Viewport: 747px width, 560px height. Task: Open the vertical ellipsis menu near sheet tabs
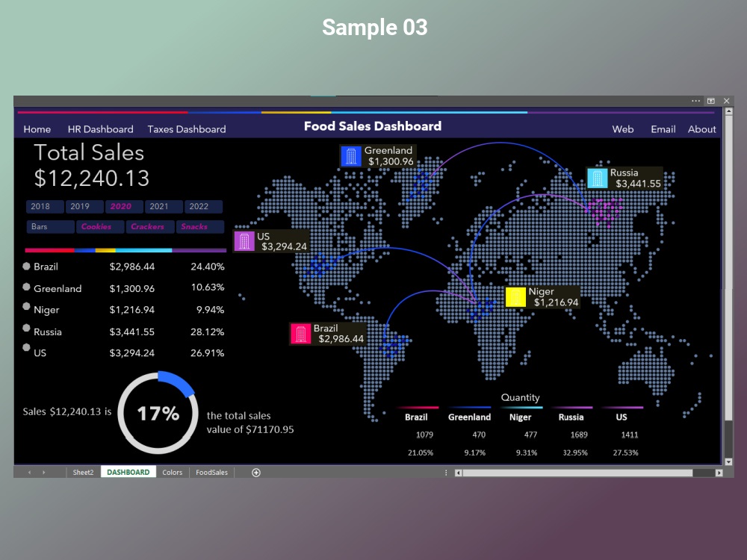coord(446,472)
